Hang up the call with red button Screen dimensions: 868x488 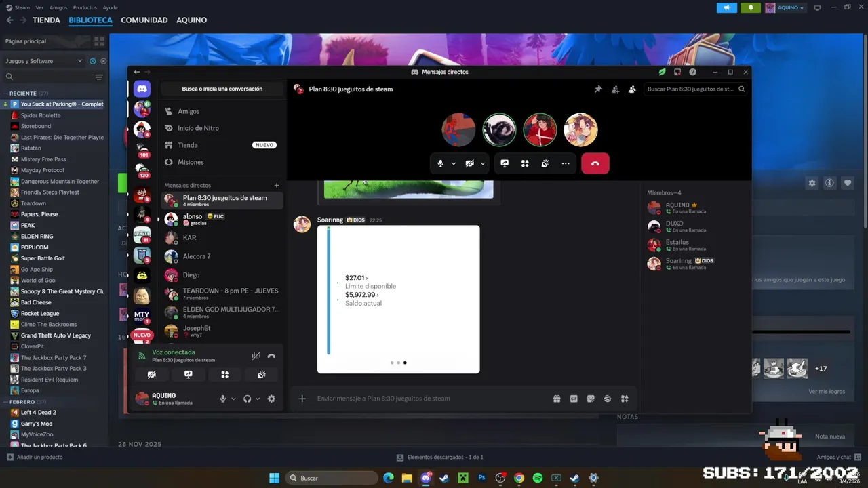595,163
